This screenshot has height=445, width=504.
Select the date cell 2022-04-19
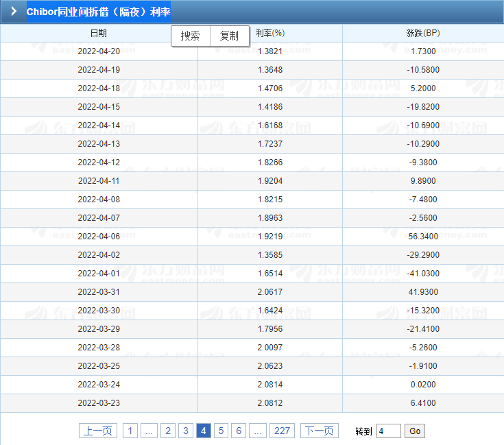click(x=99, y=70)
